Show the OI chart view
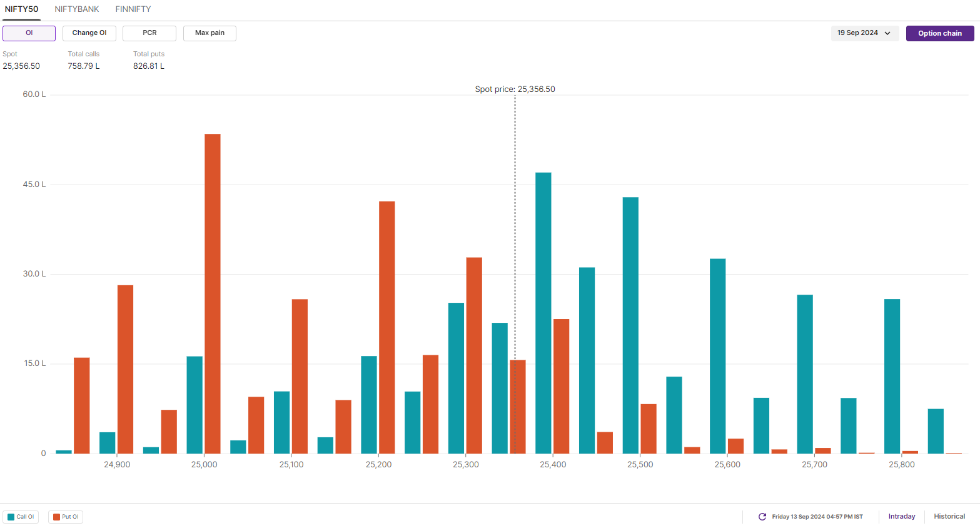Image resolution: width=980 pixels, height=528 pixels. coord(29,33)
